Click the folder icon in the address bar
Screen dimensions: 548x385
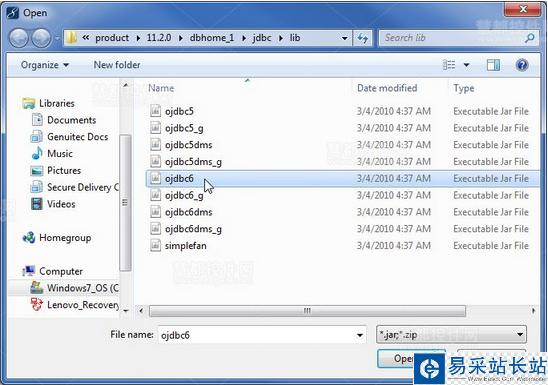click(x=72, y=38)
